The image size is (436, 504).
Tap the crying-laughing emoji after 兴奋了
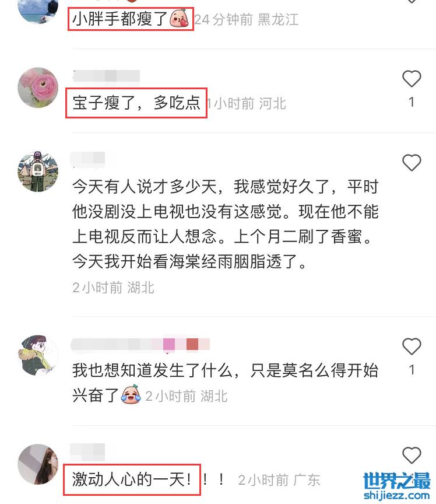pos(131,394)
